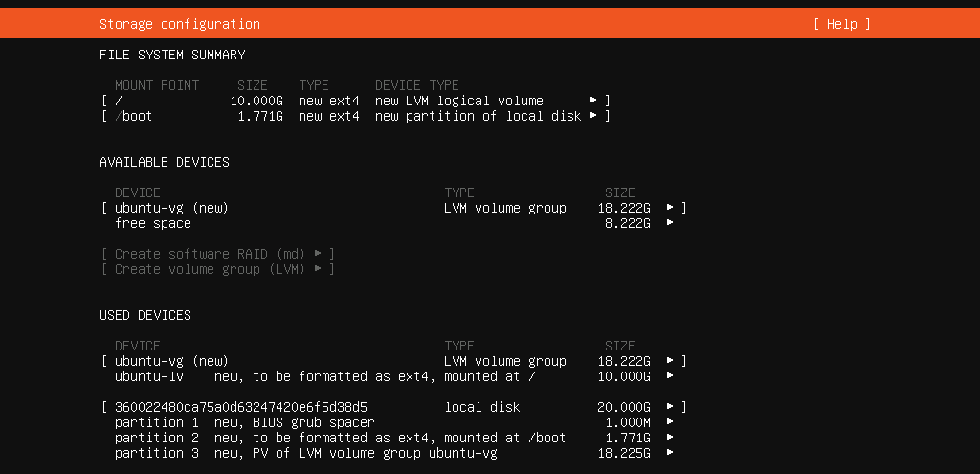
Task: Select the ubuntu-lv logical volume row
Action: pyautogui.click(x=383, y=376)
